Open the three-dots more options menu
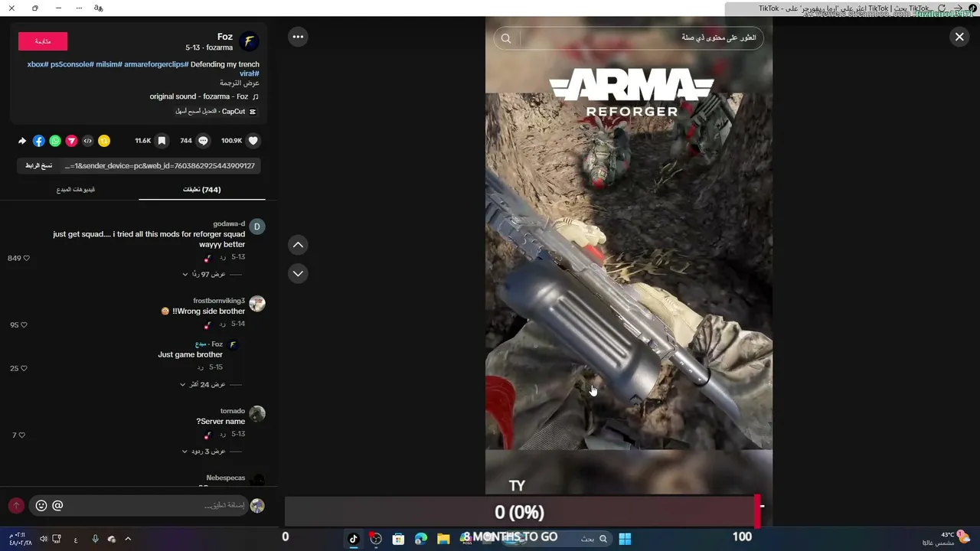The height and width of the screenshot is (551, 980). [x=298, y=37]
